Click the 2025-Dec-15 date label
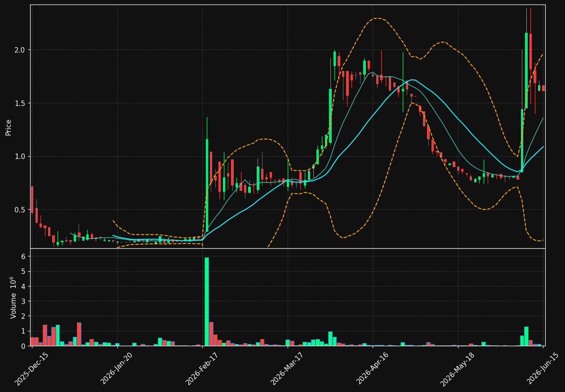The image size is (565, 392). pyautogui.click(x=31, y=369)
